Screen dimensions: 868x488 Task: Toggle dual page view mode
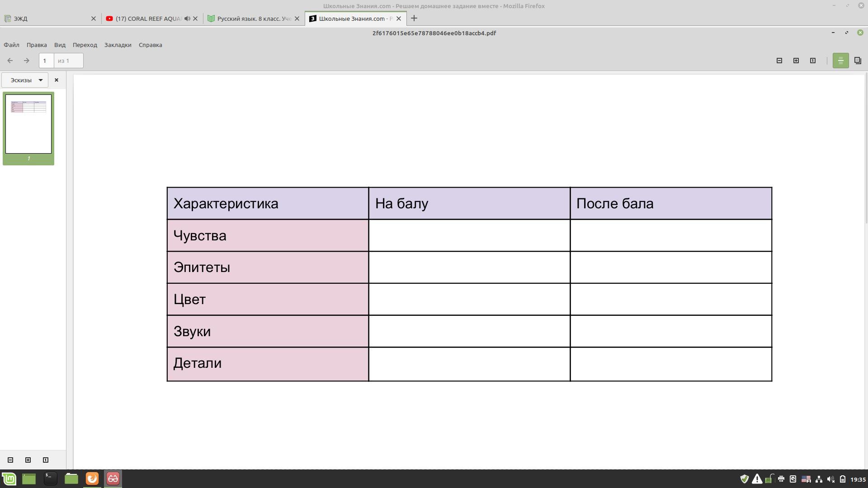858,61
